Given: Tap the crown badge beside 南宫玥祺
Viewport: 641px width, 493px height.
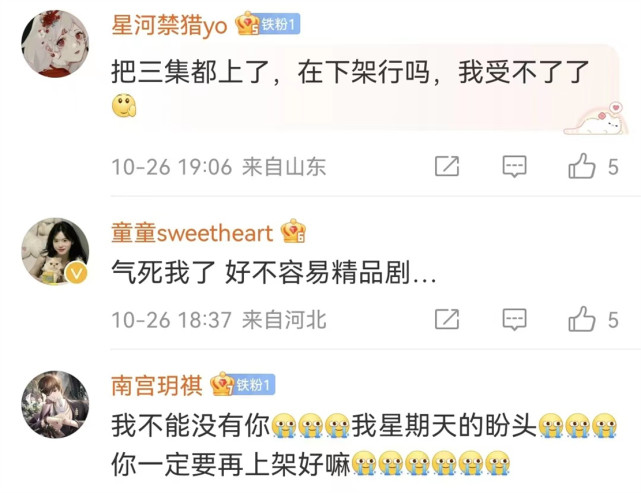Looking at the screenshot, I should pyautogui.click(x=222, y=383).
